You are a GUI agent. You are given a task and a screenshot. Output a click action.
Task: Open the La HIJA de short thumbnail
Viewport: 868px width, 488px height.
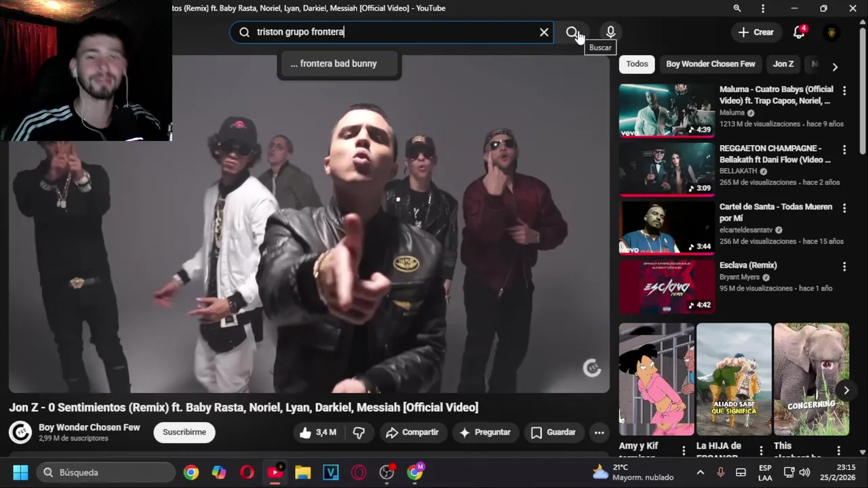point(734,380)
